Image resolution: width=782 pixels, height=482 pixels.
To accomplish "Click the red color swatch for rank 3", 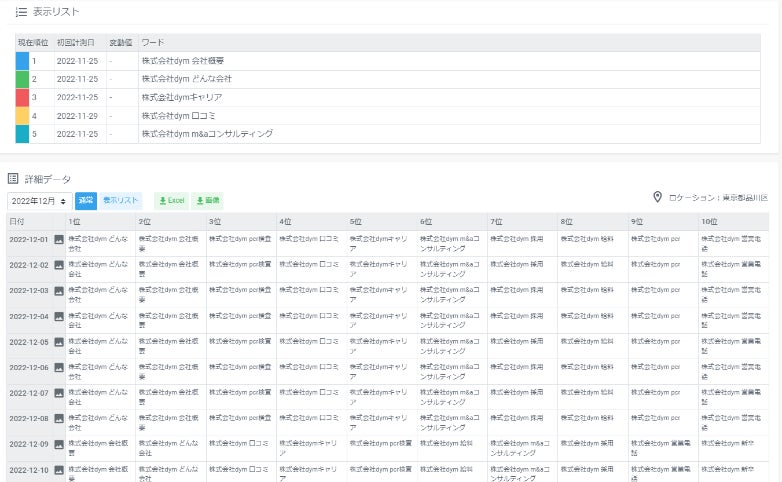I will click(x=22, y=97).
